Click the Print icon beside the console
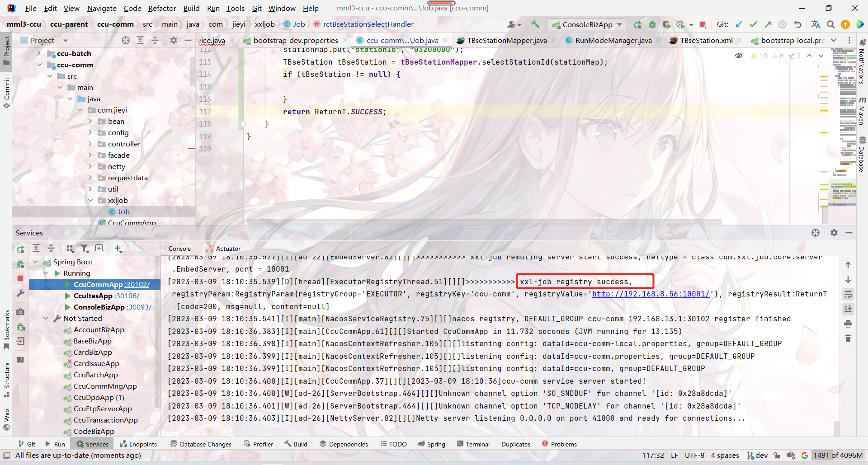The image size is (868, 465). [x=848, y=324]
